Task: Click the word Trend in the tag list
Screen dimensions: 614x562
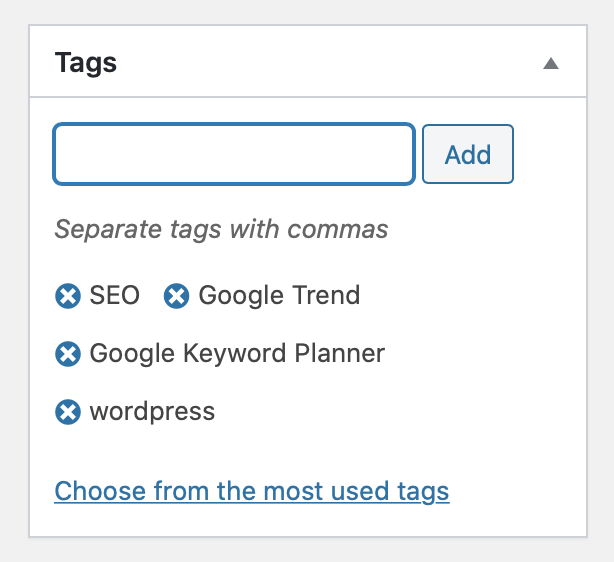Action: point(326,296)
